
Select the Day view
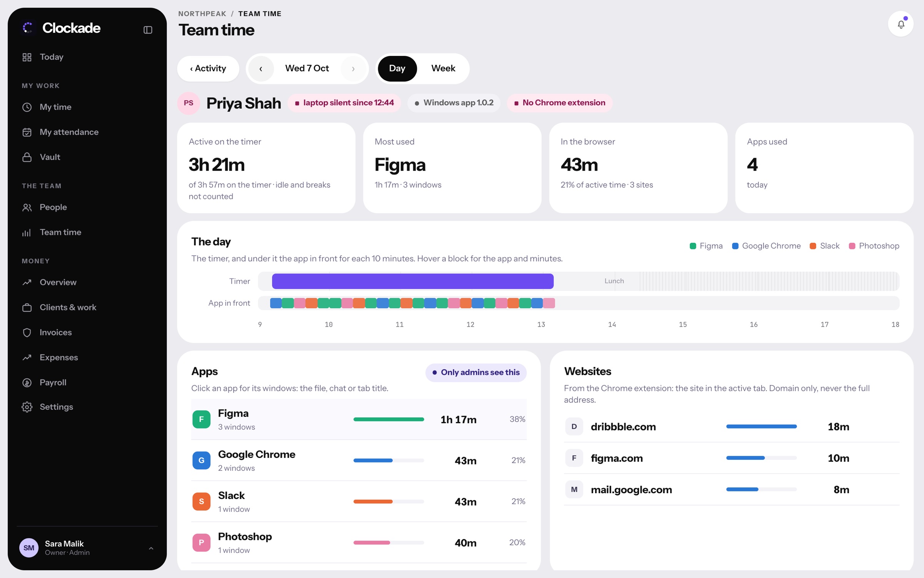(x=397, y=69)
